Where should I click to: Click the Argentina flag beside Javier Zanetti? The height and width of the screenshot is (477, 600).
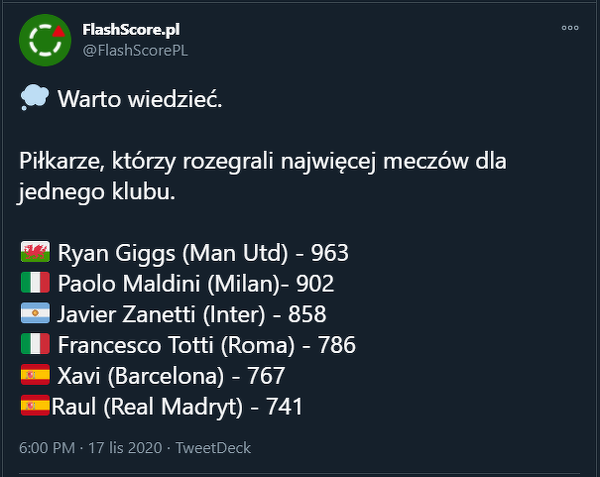(35, 314)
